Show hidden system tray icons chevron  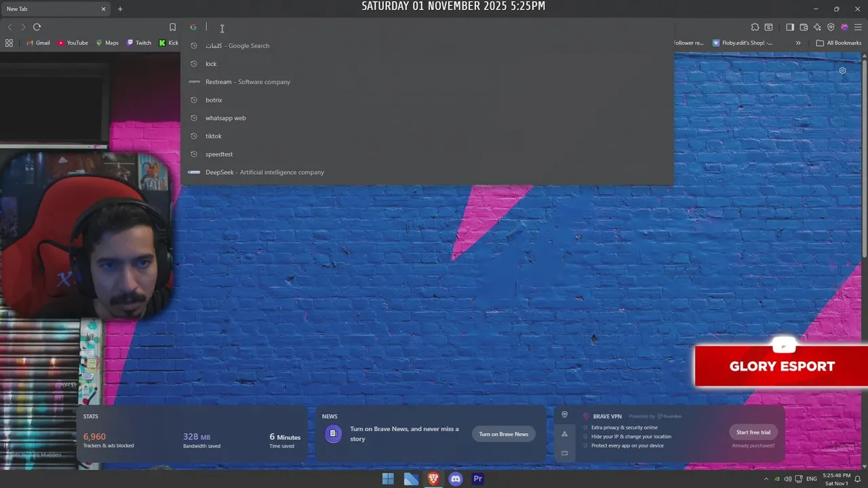click(x=766, y=479)
